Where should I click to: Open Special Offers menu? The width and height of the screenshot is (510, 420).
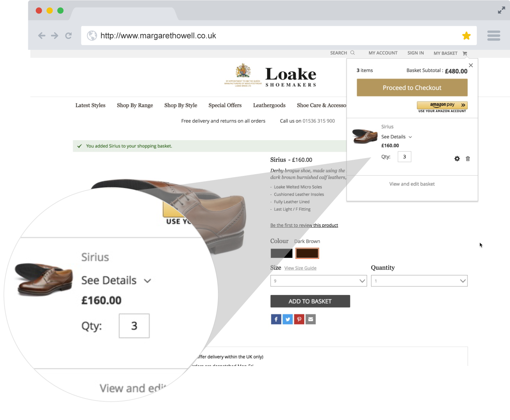225,105
